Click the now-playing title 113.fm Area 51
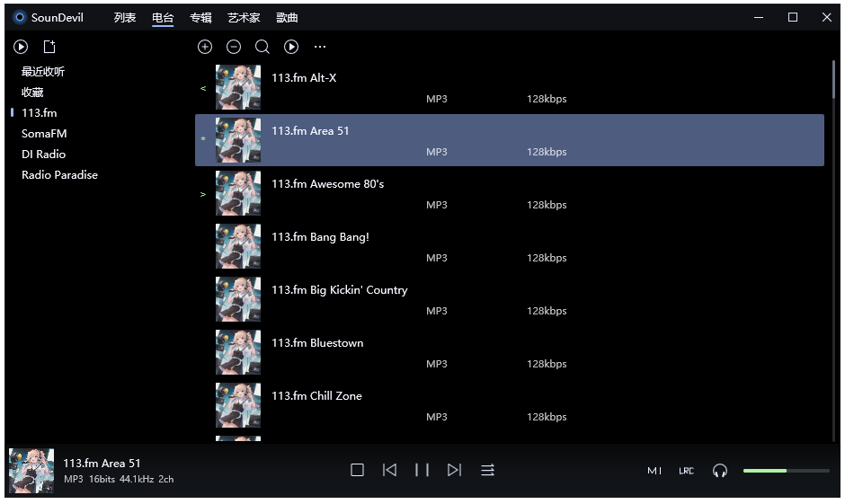The width and height of the screenshot is (845, 504). (x=102, y=463)
